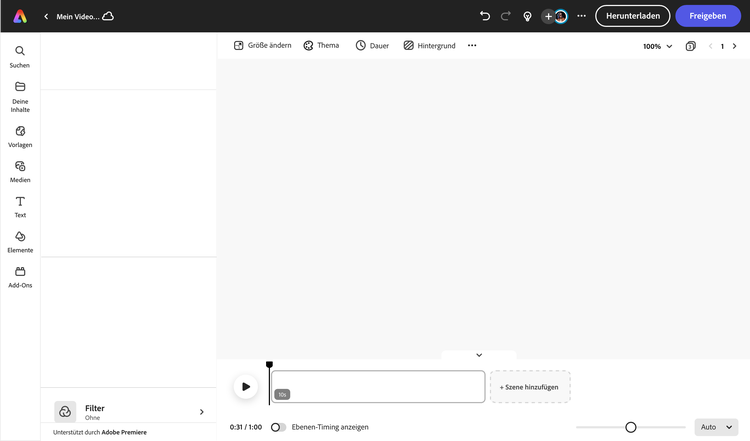Viewport: 750px width, 441px height.
Task: Open the Hintergrund background options
Action: pos(429,45)
